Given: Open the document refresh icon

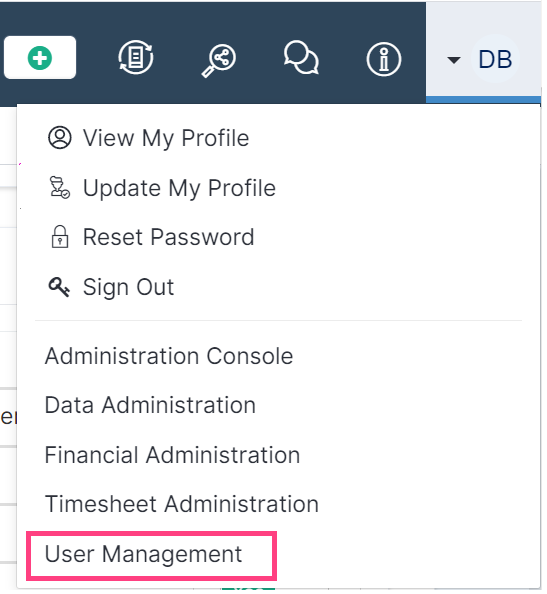Looking at the screenshot, I should 136,58.
